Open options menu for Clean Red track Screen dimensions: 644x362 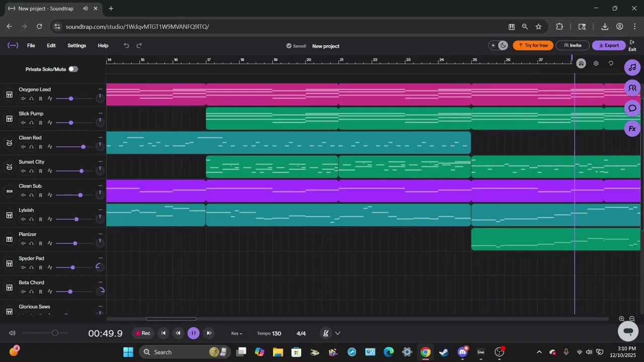(x=101, y=137)
